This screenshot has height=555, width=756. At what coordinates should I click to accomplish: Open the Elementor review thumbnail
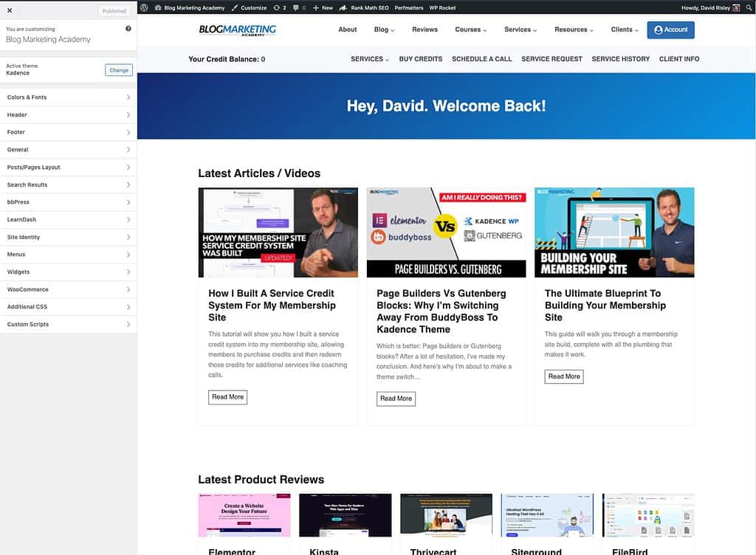click(x=244, y=515)
